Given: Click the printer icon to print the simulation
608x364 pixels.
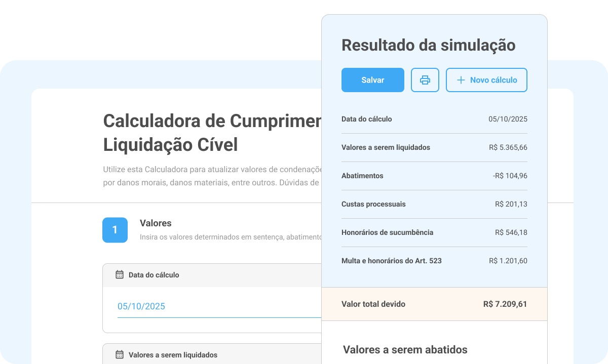Looking at the screenshot, I should click(425, 79).
